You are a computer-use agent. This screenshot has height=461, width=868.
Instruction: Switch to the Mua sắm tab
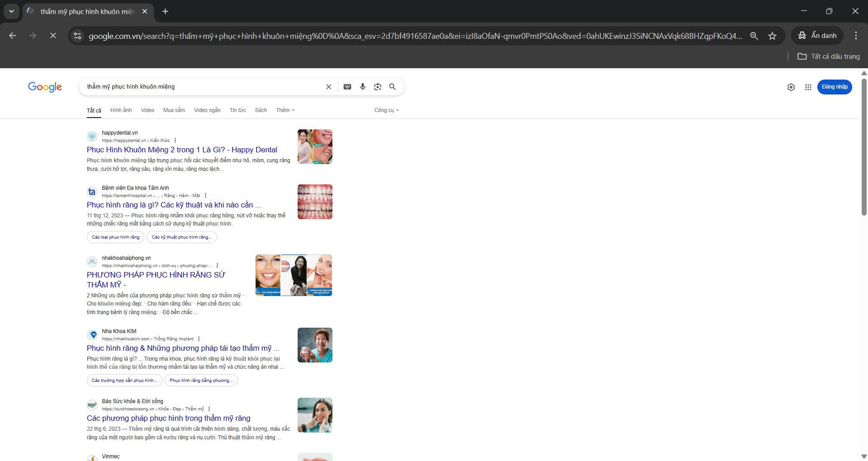pyautogui.click(x=174, y=110)
